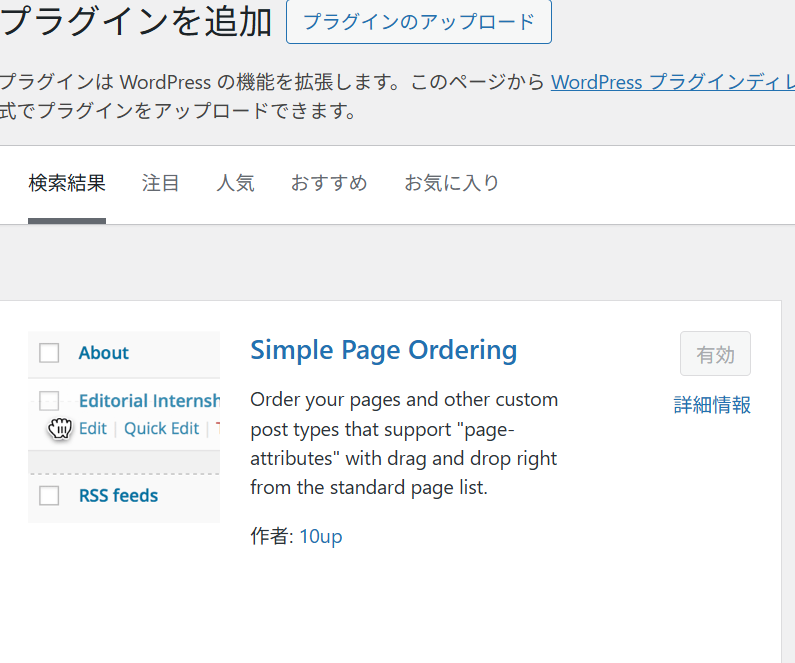Toggle the Editorial Internship row checkbox
Viewport: 795px width, 663px height.
(x=49, y=401)
